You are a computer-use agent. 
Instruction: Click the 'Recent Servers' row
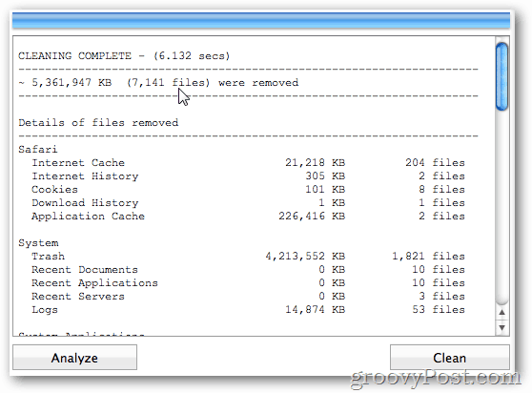click(248, 296)
